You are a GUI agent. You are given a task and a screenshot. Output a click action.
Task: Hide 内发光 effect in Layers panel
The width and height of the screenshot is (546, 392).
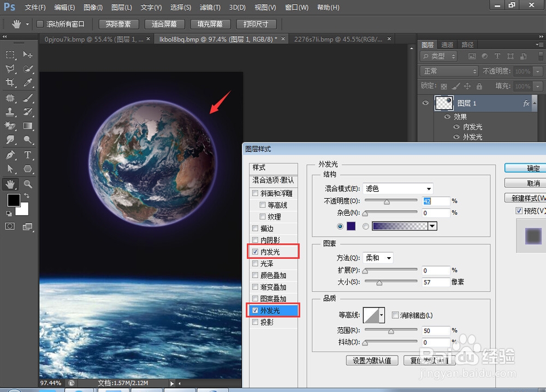click(456, 127)
